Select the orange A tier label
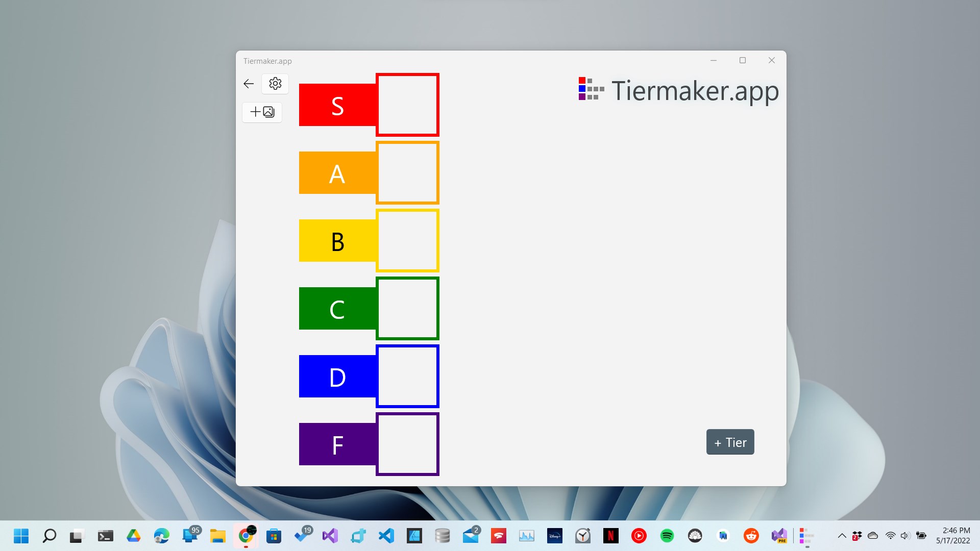This screenshot has height=551, width=980. [337, 173]
